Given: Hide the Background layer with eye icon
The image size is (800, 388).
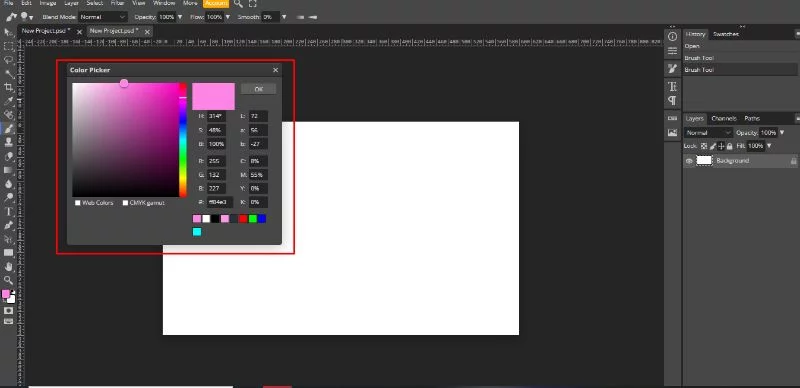Looking at the screenshot, I should (x=689, y=161).
